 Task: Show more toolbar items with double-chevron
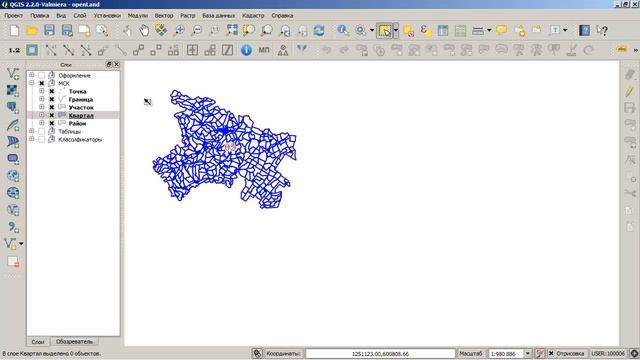636,50
